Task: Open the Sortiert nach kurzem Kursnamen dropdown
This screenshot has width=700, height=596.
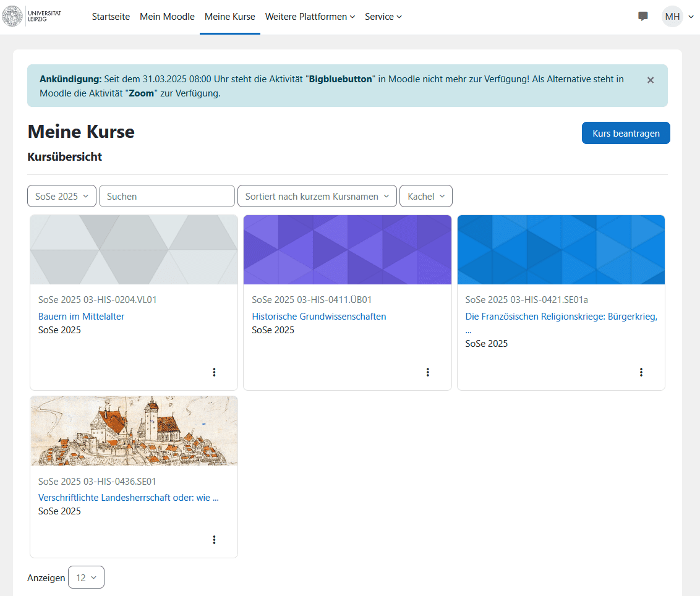Action: 317,197
